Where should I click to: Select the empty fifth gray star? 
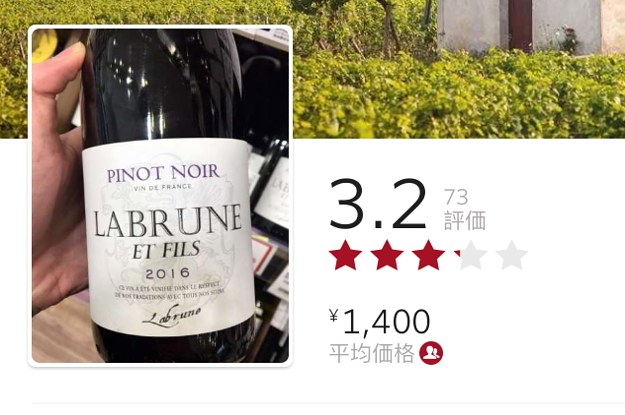(x=512, y=255)
